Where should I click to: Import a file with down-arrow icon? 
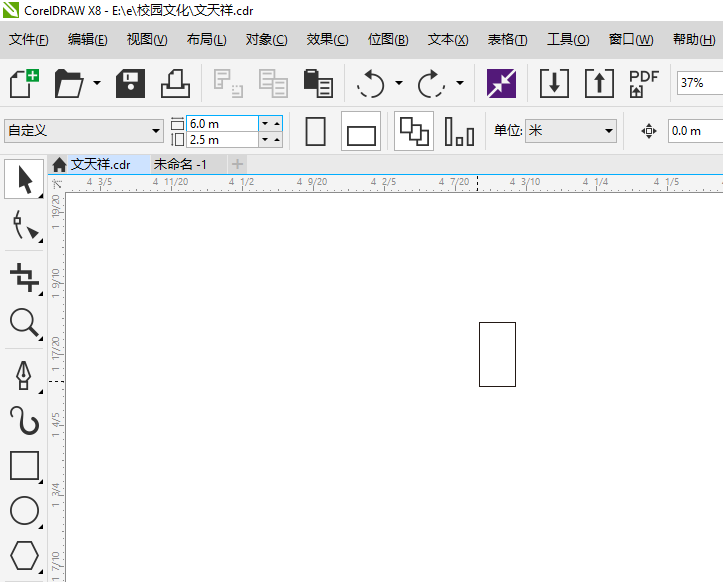coord(554,83)
